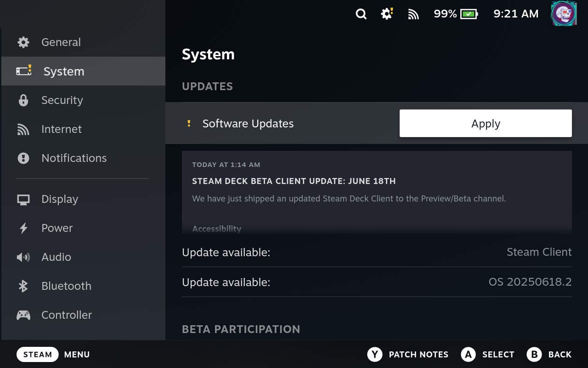
Task: Open General settings section
Action: coord(61,42)
